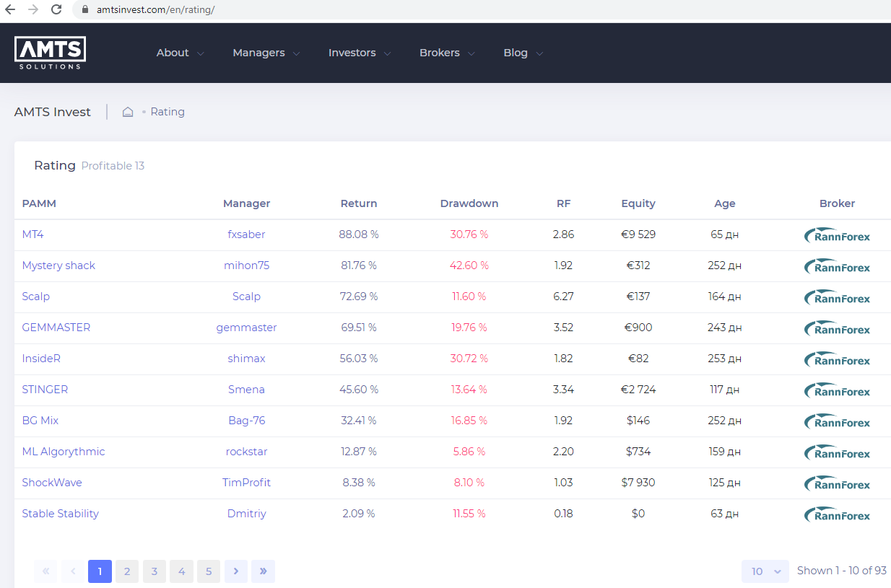The width and height of the screenshot is (891, 588).
Task: Click the AMTS Solutions logo
Action: pyautogui.click(x=50, y=53)
